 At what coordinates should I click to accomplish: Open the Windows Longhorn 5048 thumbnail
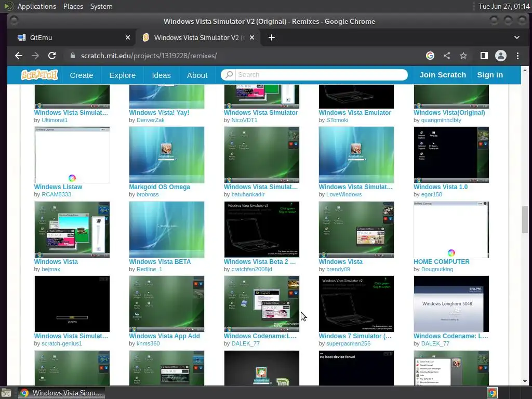coord(451,303)
